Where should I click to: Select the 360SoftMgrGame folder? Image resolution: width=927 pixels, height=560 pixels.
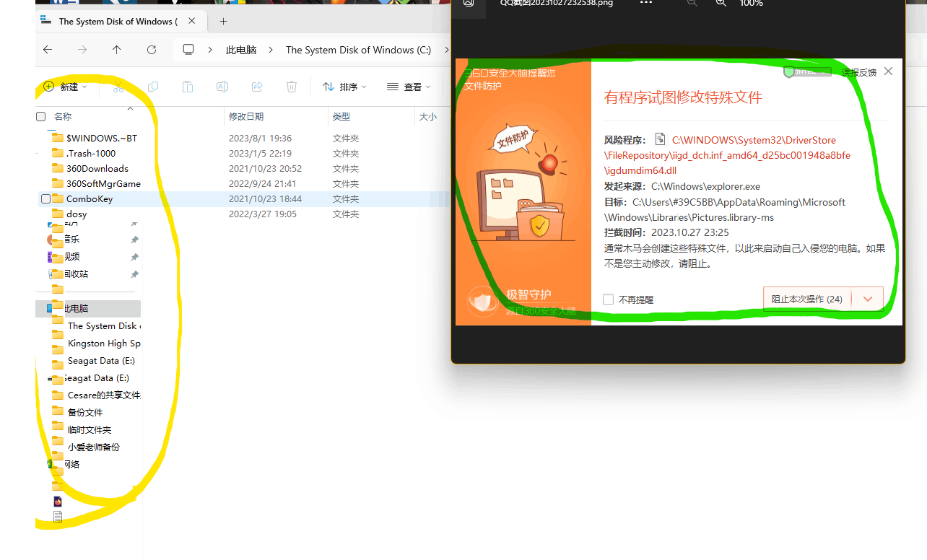pos(103,183)
